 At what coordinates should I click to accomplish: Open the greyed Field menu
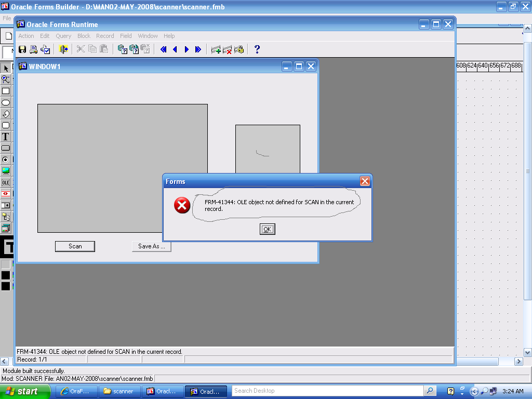126,36
